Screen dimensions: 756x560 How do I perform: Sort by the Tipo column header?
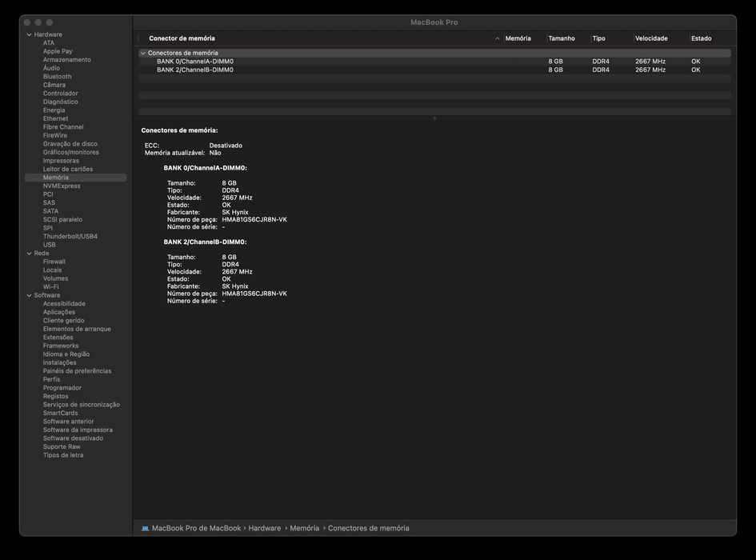tap(598, 38)
